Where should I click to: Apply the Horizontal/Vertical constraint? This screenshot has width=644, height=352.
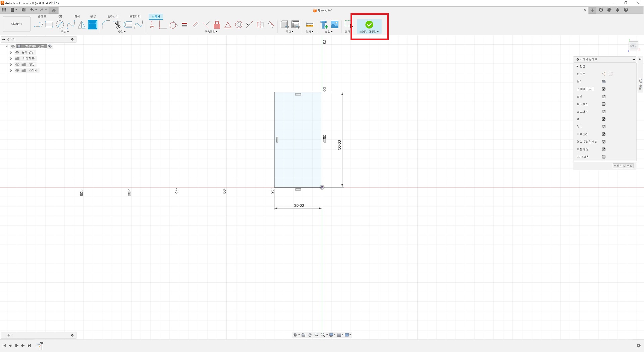(152, 24)
